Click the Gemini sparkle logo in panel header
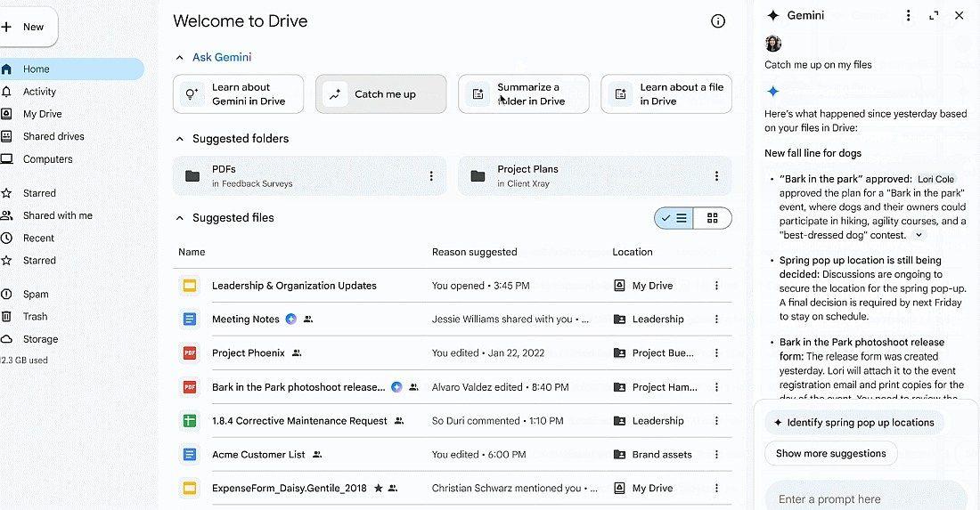The height and width of the screenshot is (510, 980). (773, 16)
